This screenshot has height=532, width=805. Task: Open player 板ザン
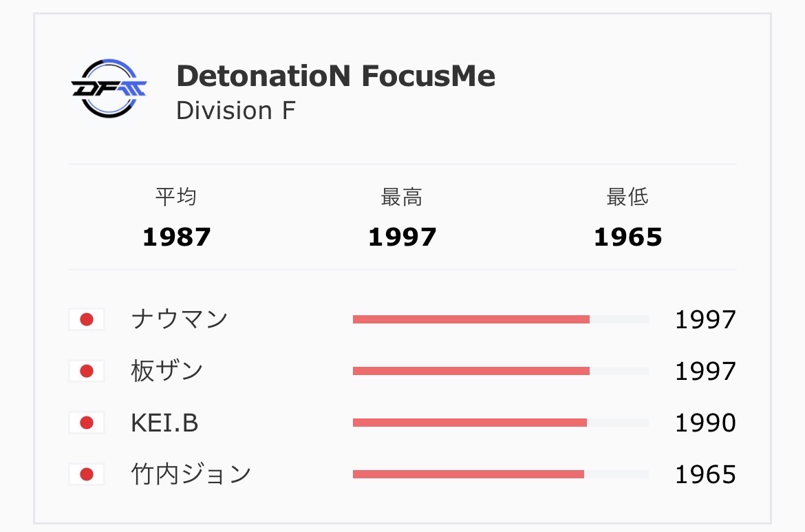tap(167, 371)
